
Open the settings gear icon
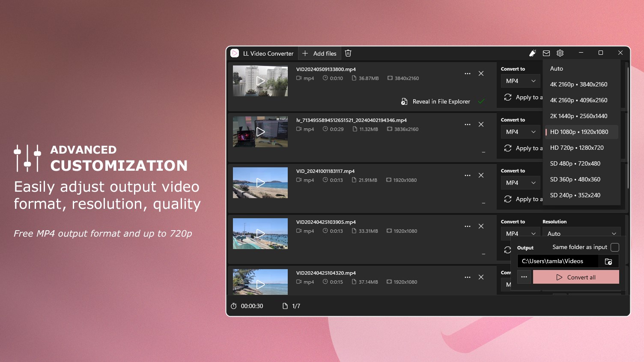coord(560,53)
